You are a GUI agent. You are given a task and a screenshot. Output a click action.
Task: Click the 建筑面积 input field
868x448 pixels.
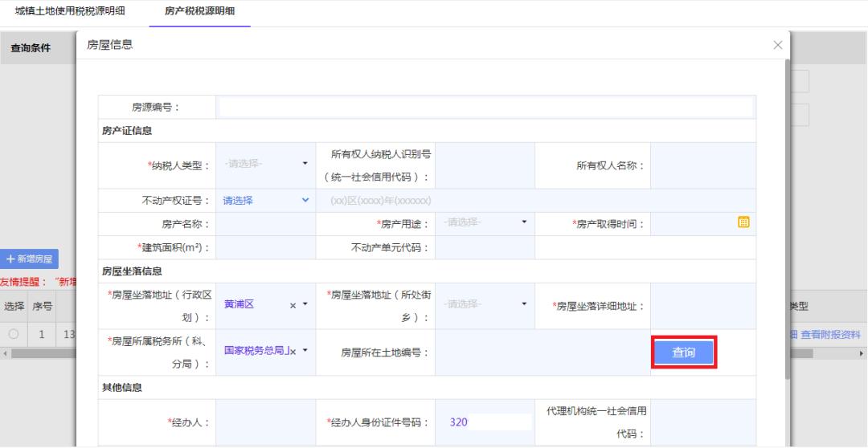(264, 247)
